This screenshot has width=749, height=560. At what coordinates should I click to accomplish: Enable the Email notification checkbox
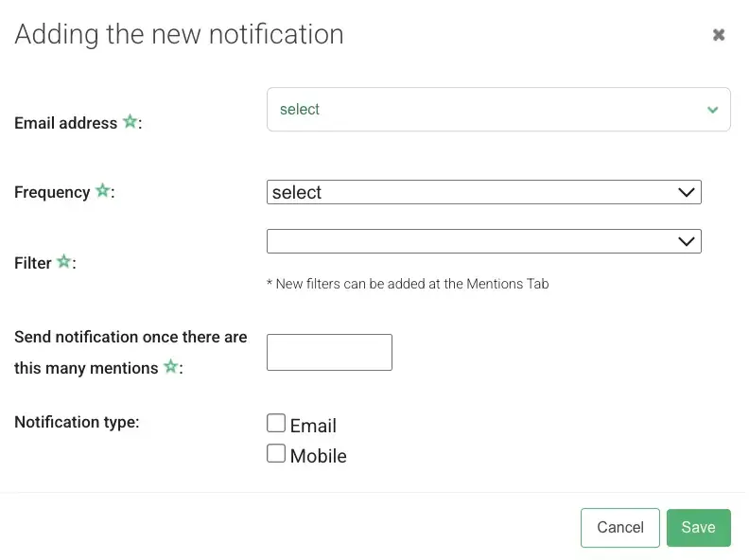(x=276, y=423)
